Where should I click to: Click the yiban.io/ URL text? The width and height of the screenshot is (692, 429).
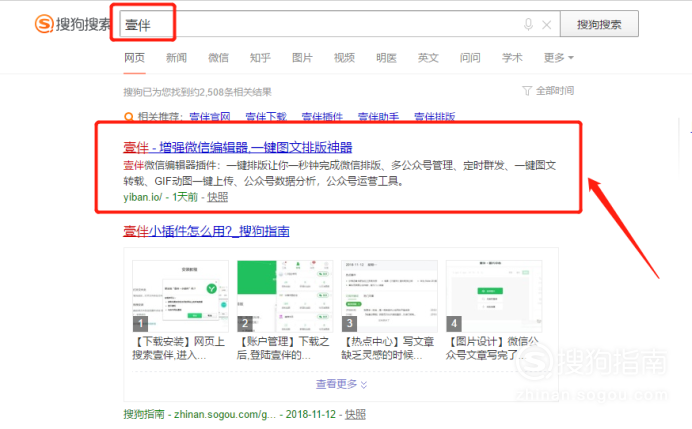[x=143, y=197]
